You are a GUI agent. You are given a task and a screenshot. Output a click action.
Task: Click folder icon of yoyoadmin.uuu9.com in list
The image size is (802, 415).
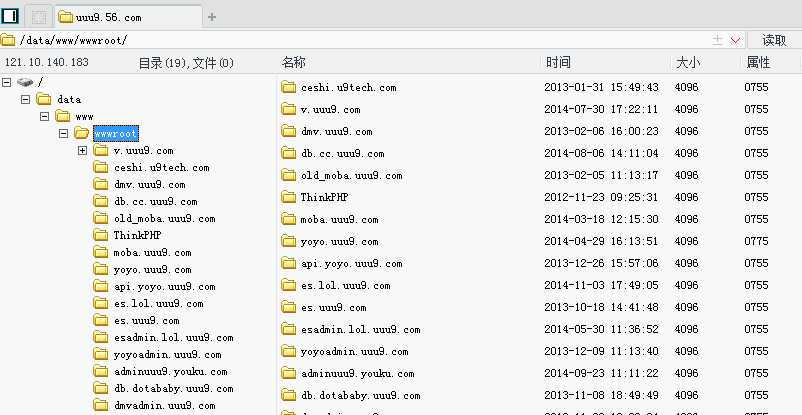pos(288,351)
